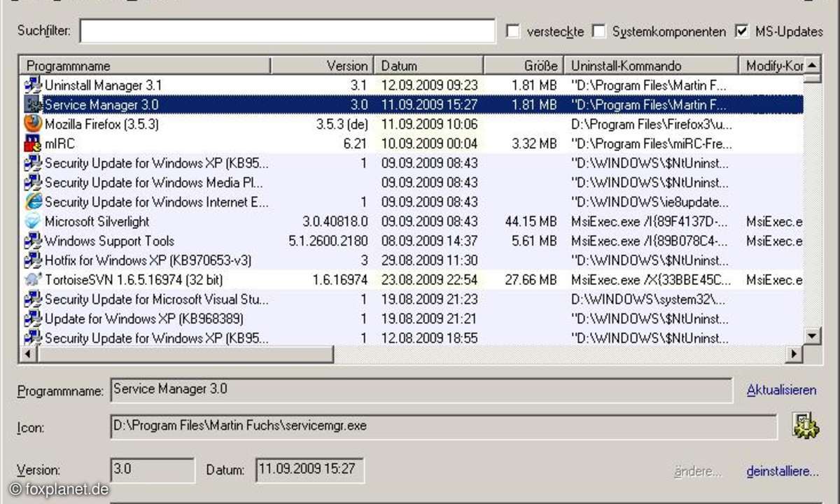Click the mIRC program icon
Screen dimensions: 840x504
coord(33,143)
